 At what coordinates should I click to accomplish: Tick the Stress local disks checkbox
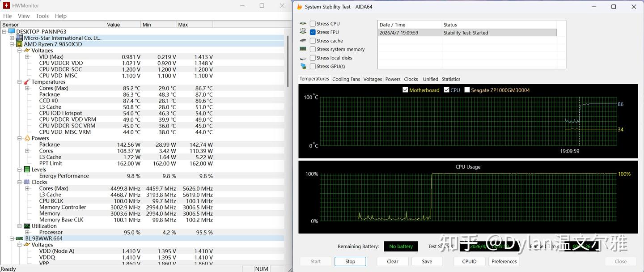(313, 58)
